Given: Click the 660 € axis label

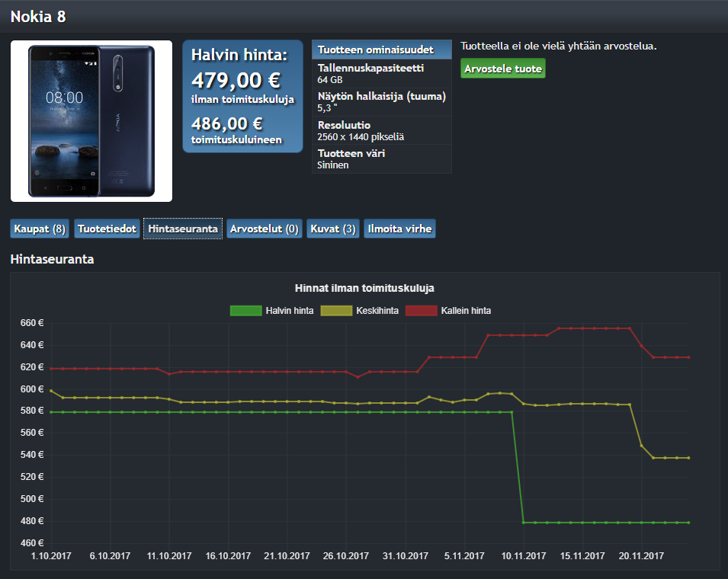Looking at the screenshot, I should pos(32,323).
